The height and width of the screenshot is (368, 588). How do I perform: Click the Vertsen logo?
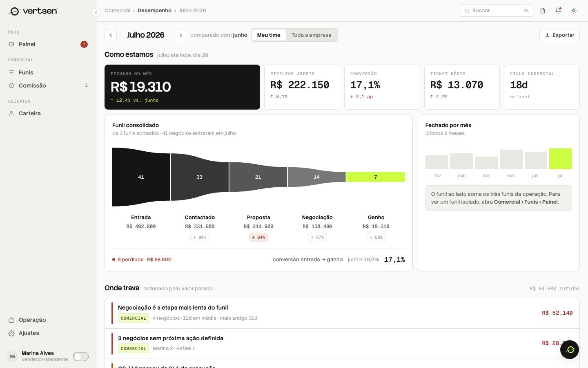(33, 11)
